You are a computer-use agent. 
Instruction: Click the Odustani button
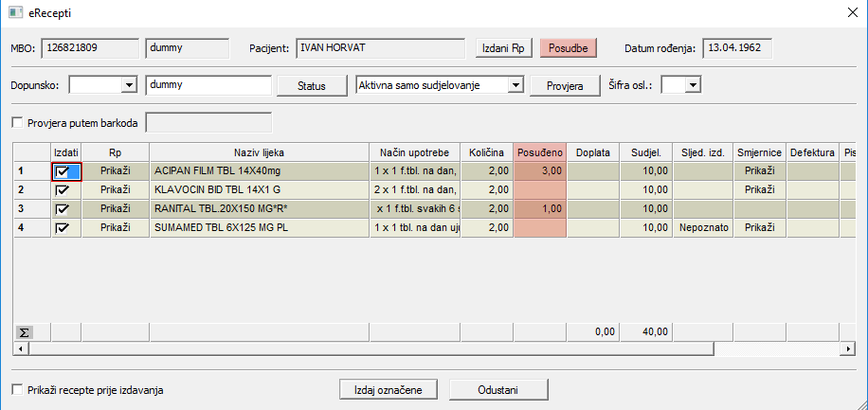coord(498,390)
